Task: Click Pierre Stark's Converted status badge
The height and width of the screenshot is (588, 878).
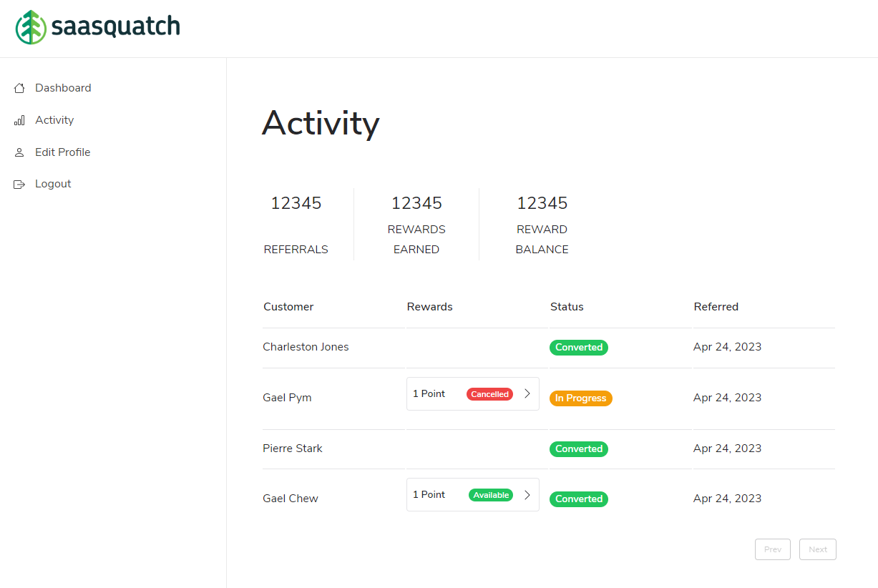Action: click(x=578, y=449)
